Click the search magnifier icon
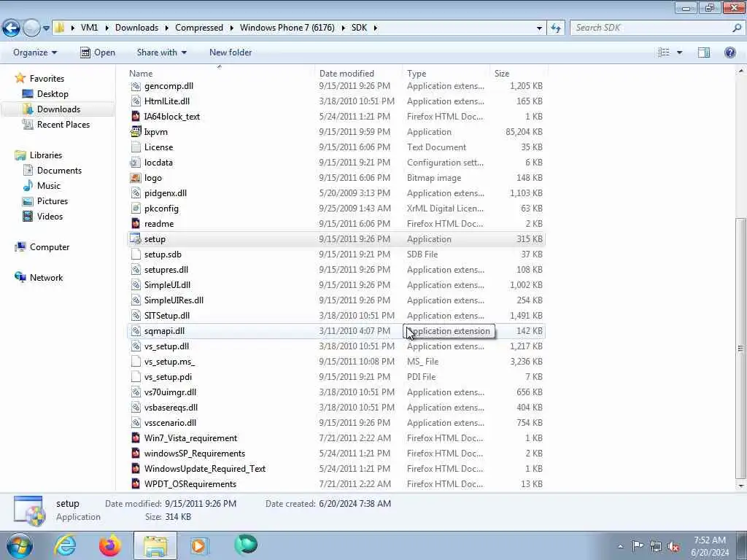 tap(737, 28)
